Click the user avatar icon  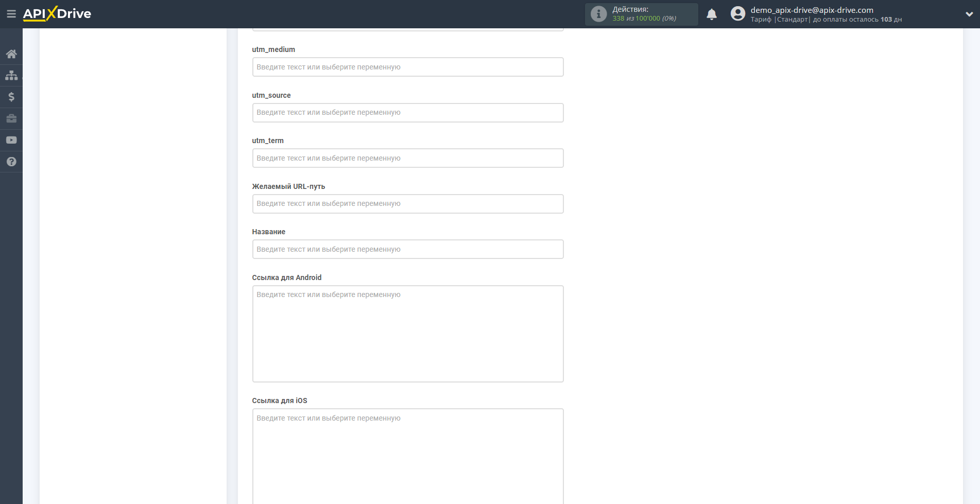[x=738, y=14]
